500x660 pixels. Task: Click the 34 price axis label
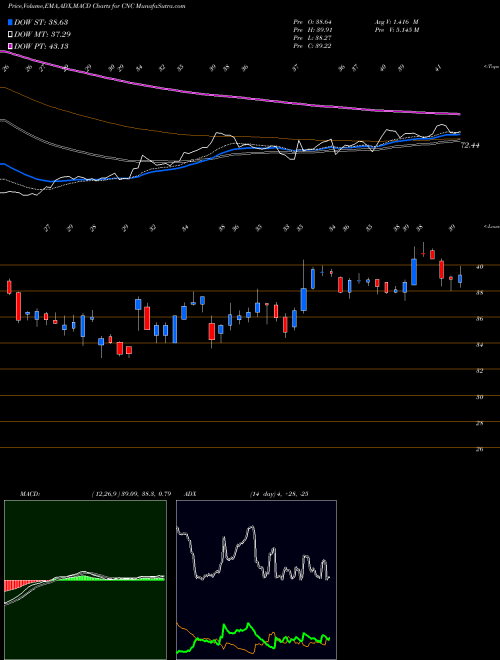pyautogui.click(x=479, y=345)
